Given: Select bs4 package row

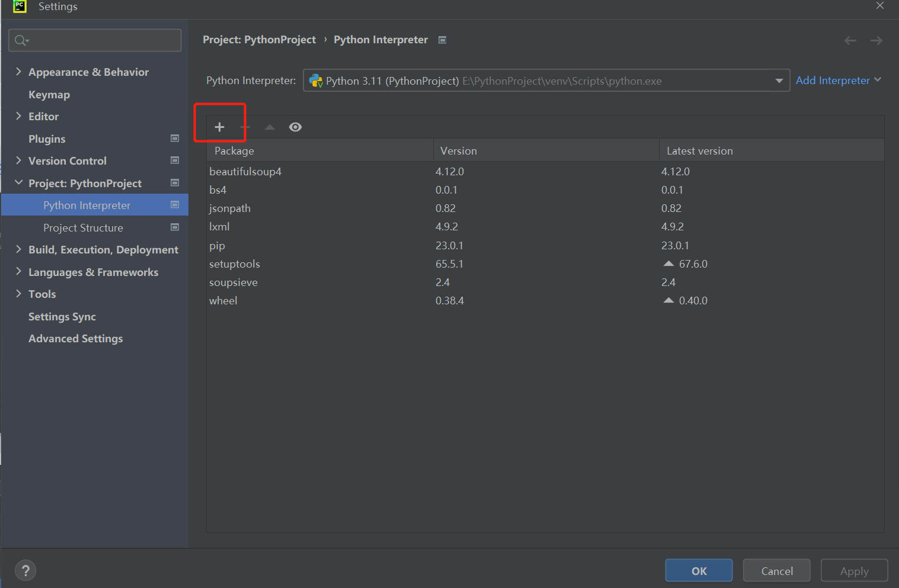Looking at the screenshot, I should click(x=545, y=189).
